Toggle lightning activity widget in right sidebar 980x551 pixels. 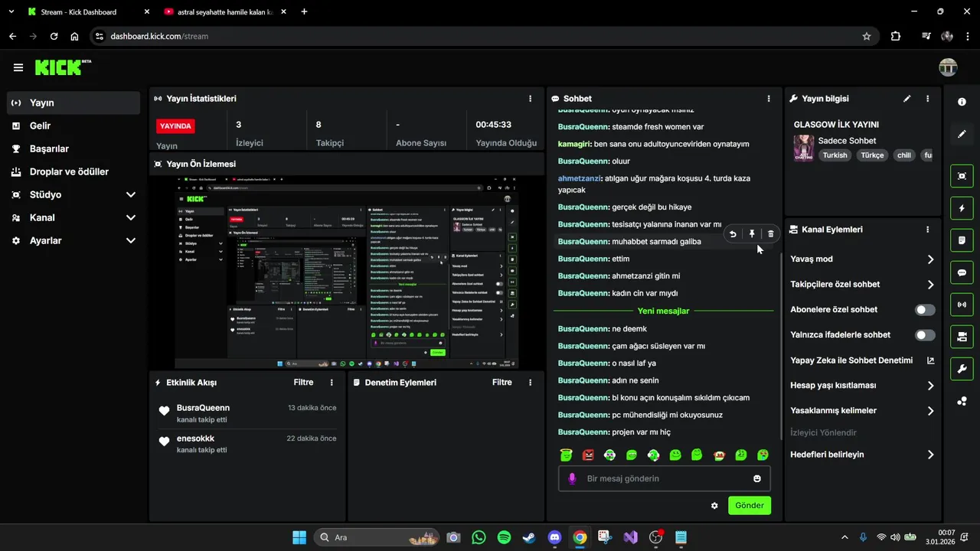[962, 208]
